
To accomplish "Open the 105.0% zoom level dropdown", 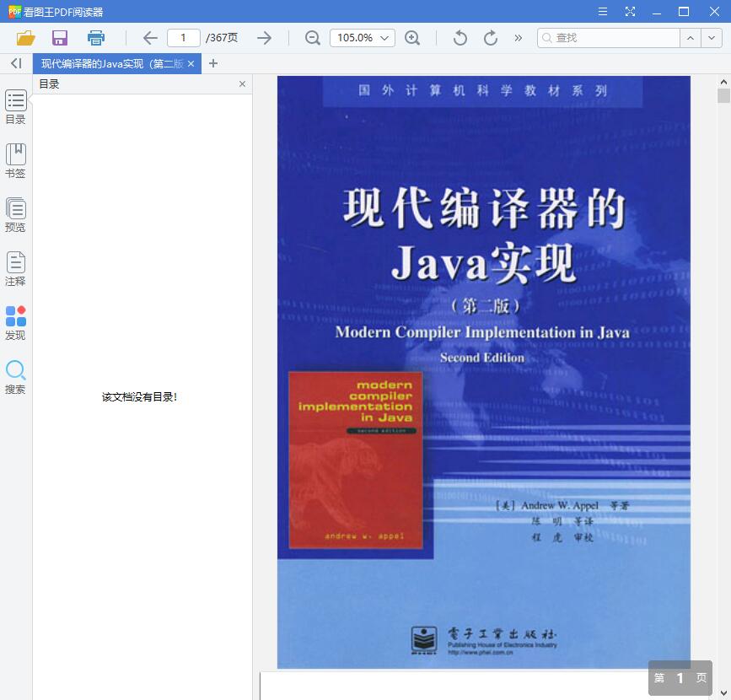I will click(363, 38).
